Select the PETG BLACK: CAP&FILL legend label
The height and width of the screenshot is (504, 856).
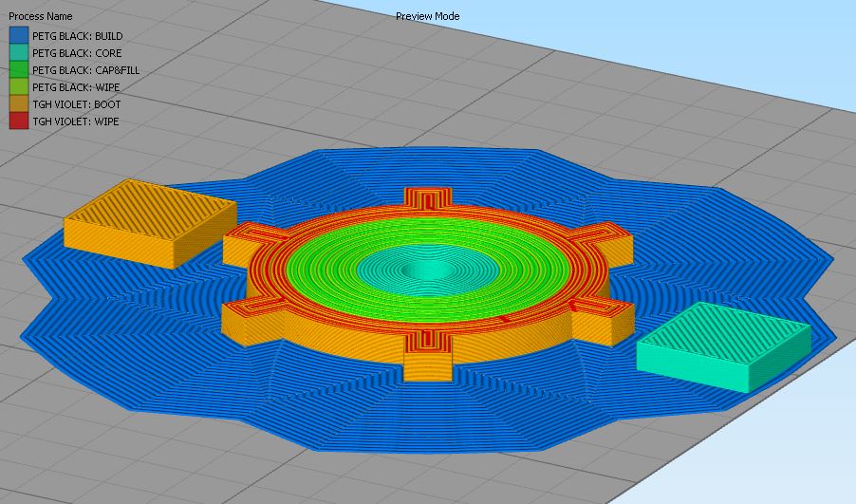tap(85, 70)
